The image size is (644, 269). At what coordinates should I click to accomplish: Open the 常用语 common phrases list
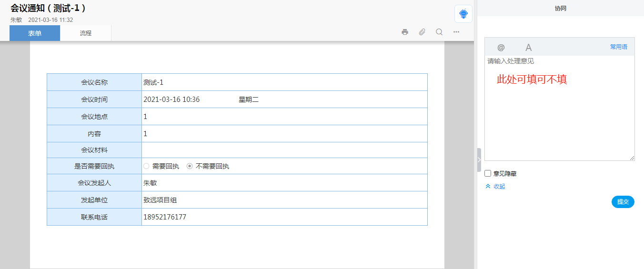[618, 47]
